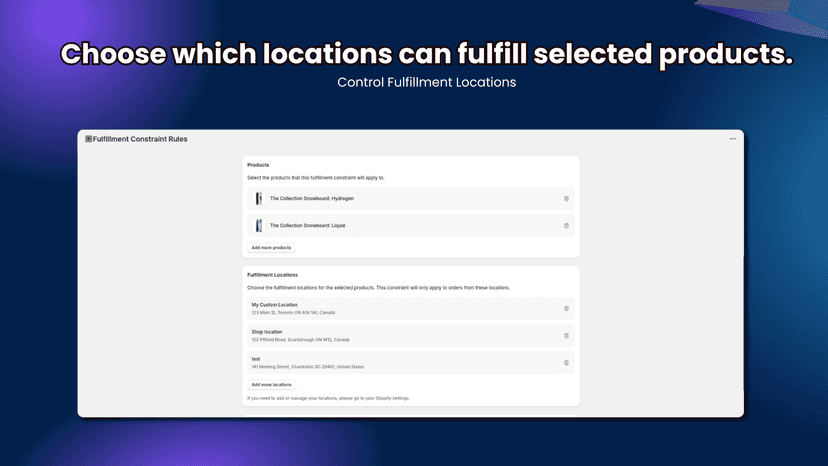Remove The Collection Snowboard: Liquid trash icon
Viewport: 828px width, 466px height.
[566, 226]
